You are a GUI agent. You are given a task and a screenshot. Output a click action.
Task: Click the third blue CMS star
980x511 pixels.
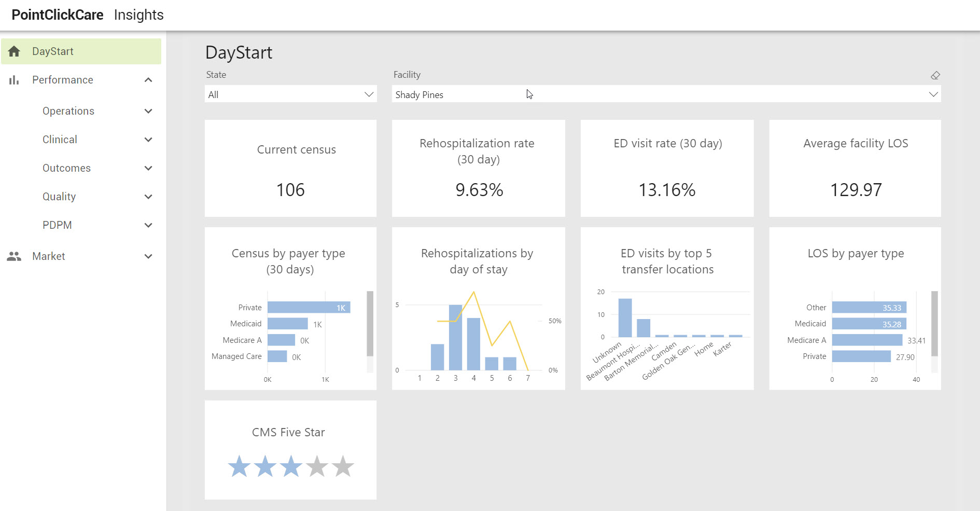point(291,466)
